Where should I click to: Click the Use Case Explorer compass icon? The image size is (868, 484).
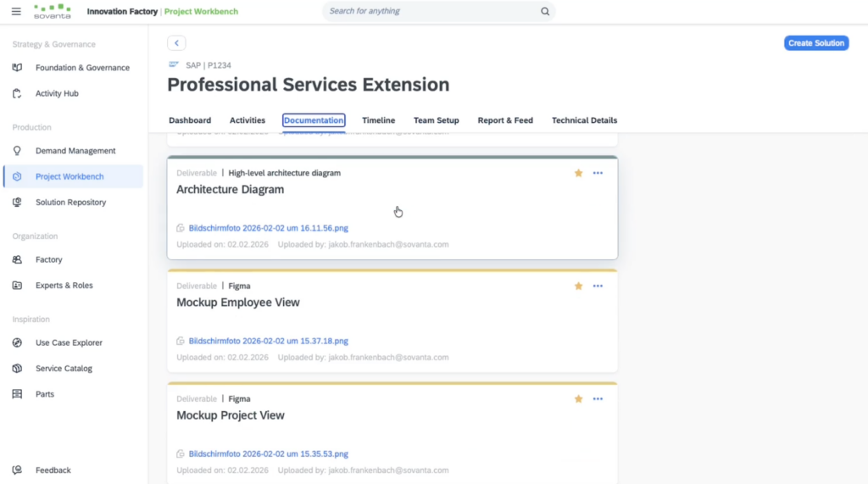(17, 343)
